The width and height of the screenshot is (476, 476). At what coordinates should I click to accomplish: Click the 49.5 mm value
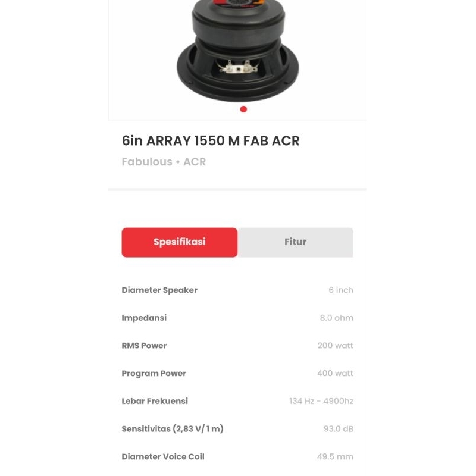tap(335, 456)
